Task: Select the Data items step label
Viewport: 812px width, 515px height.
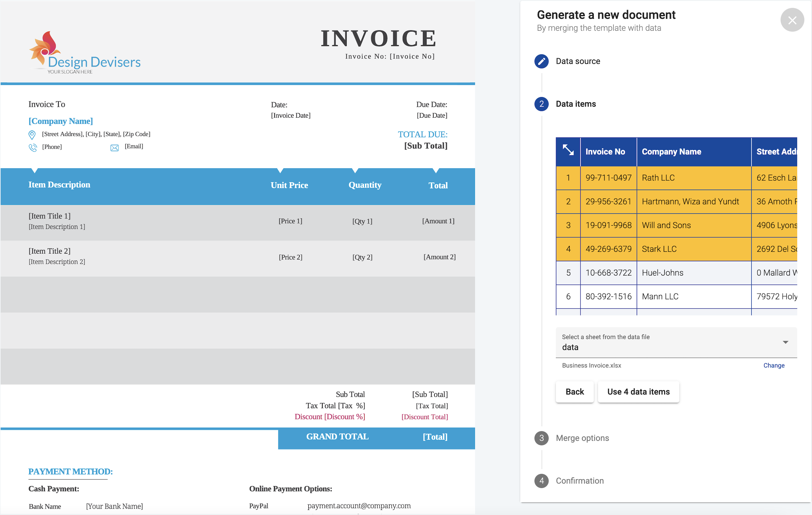Action: [x=576, y=104]
